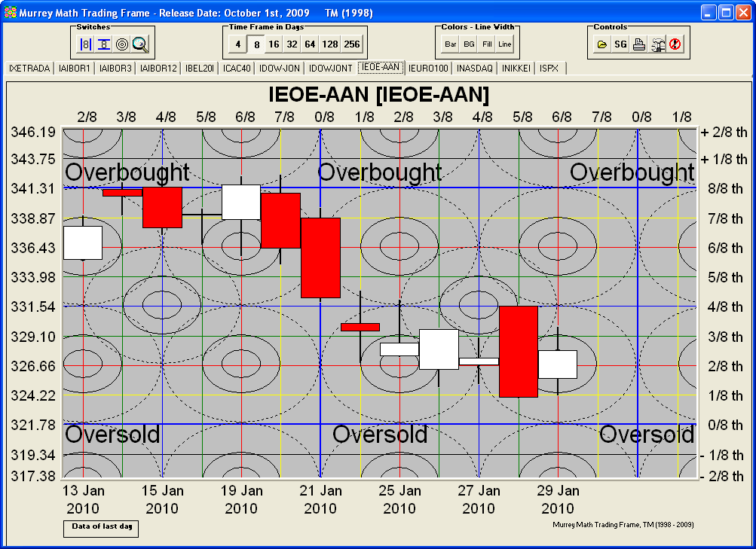Viewport: 756px width, 549px height.
Task: Click the Data of last day button
Action: pos(101,527)
